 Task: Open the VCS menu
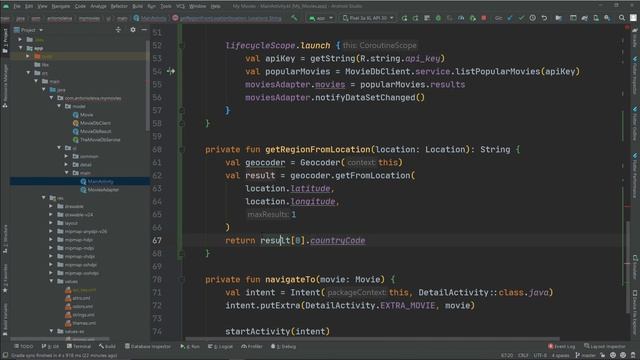180,6
